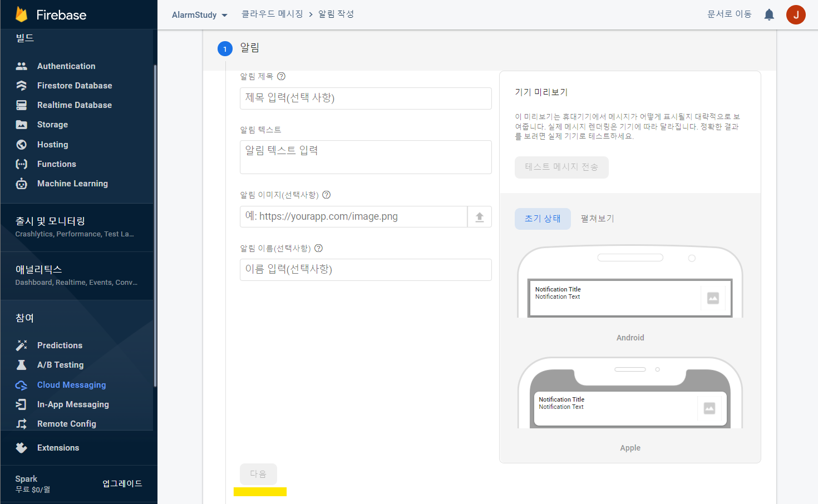Screen dimensions: 818x504
Task: Open the user account avatar J
Action: [796, 14]
